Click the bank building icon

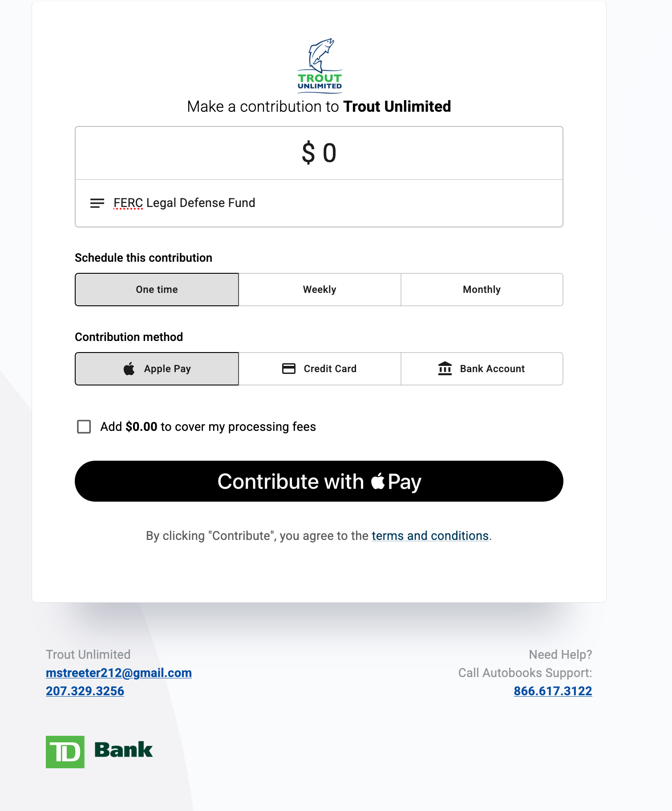click(445, 369)
